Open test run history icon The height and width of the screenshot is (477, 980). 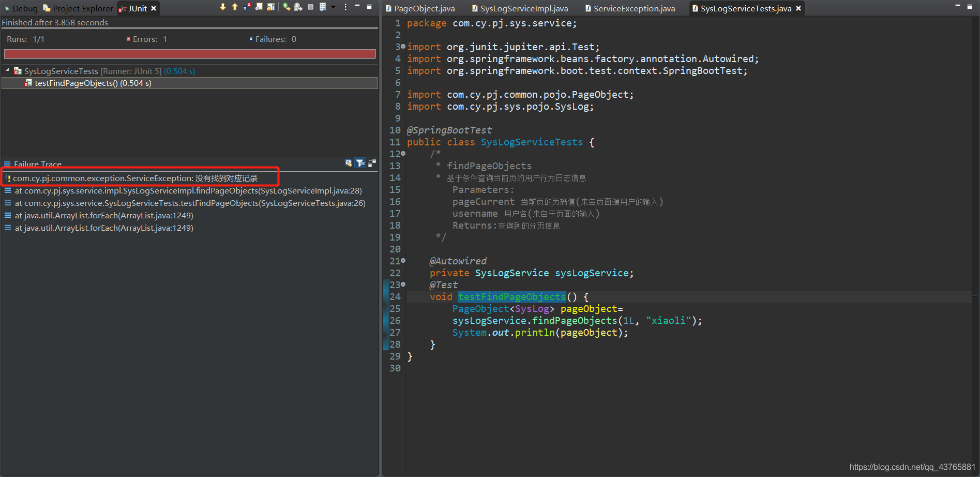pos(323,7)
